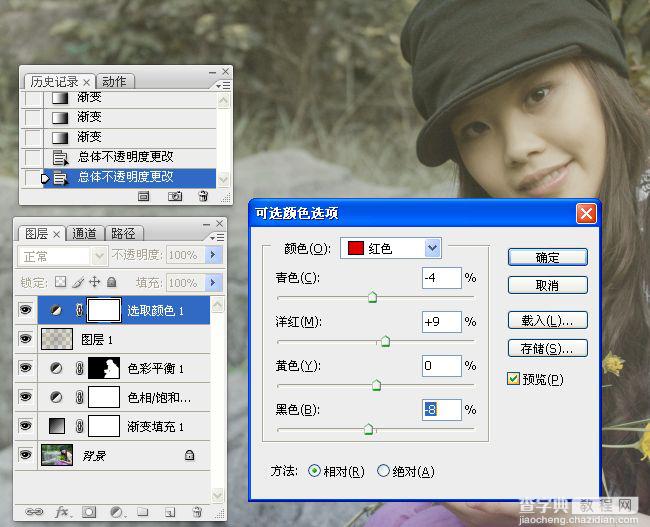Lock transparent pixels icon
The height and width of the screenshot is (527, 650).
click(x=61, y=282)
